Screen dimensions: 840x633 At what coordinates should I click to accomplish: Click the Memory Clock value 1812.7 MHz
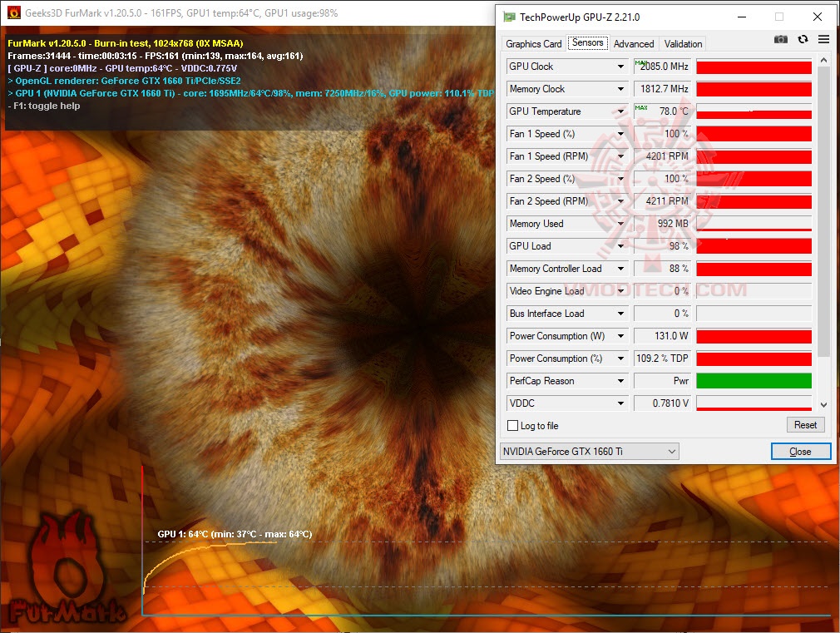tap(662, 89)
